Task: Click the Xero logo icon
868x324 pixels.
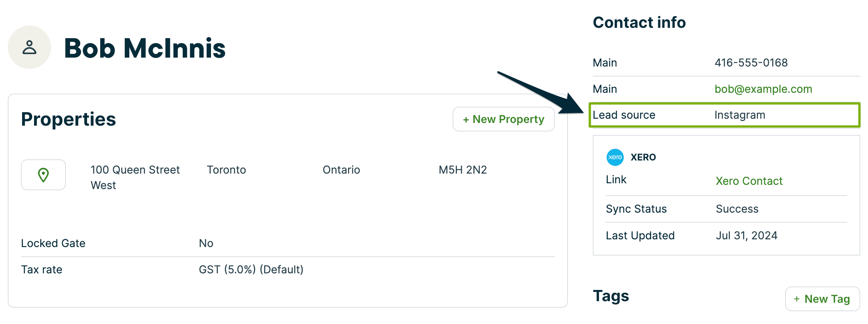Action: tap(615, 157)
